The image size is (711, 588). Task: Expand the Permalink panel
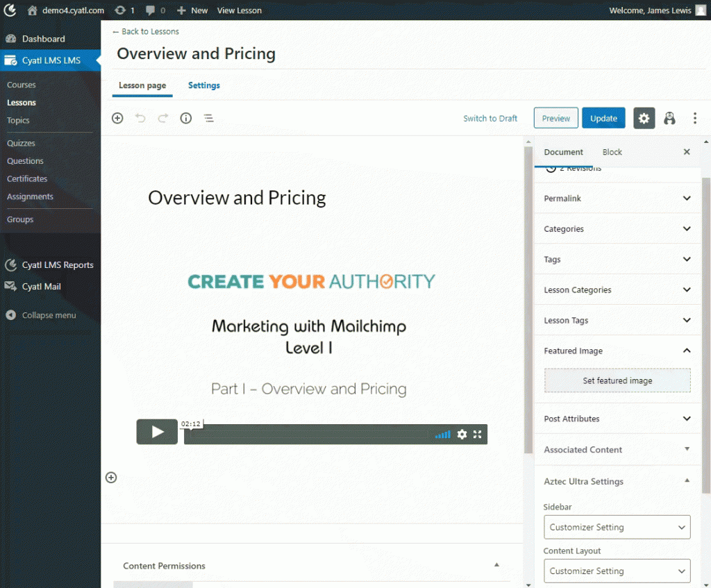pyautogui.click(x=617, y=198)
